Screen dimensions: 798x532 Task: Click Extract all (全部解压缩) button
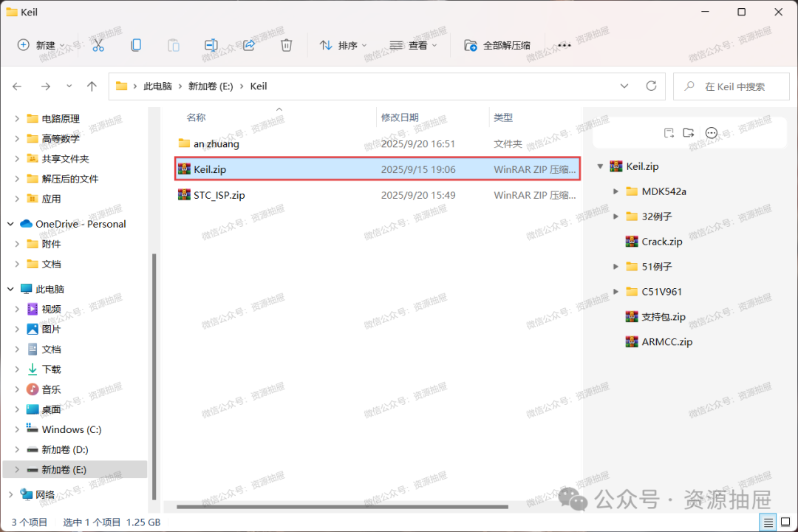tap(497, 45)
